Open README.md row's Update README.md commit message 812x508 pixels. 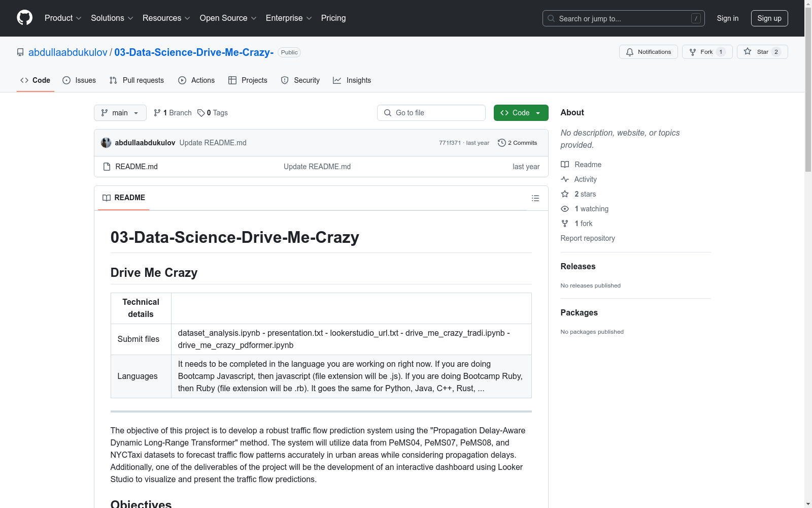(x=317, y=167)
